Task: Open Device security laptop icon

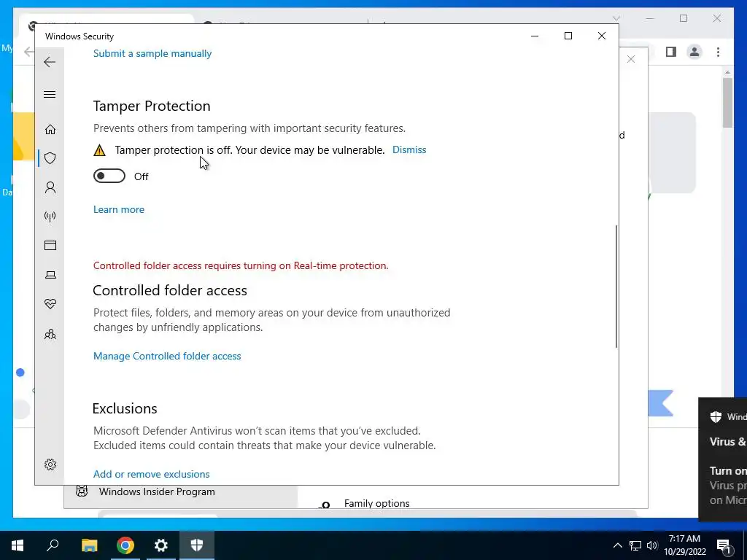Action: tap(50, 275)
